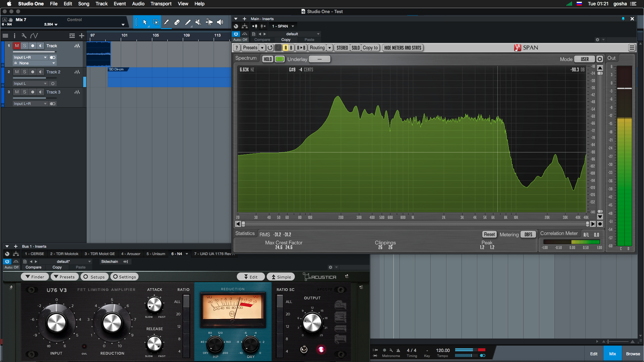Choose the Eraser tool

pyautogui.click(x=177, y=22)
